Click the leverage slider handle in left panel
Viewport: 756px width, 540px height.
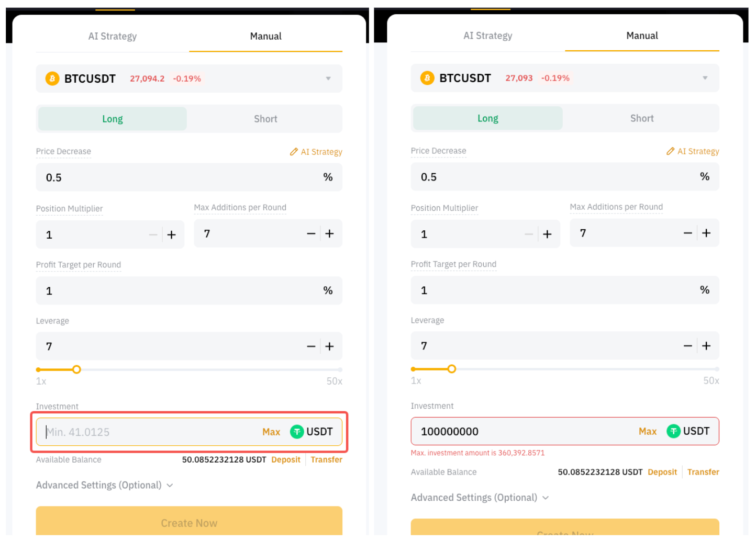pyautogui.click(x=76, y=369)
